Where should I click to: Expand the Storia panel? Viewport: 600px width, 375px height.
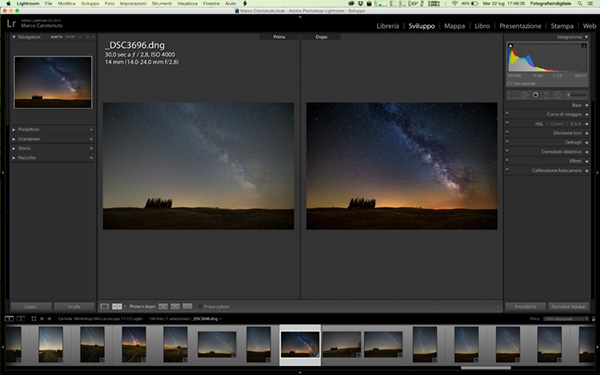coord(14,148)
